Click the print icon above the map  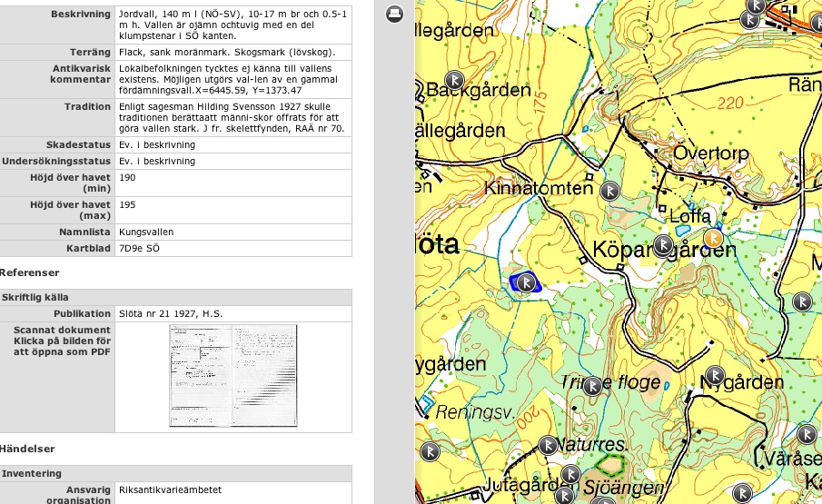coord(394,14)
